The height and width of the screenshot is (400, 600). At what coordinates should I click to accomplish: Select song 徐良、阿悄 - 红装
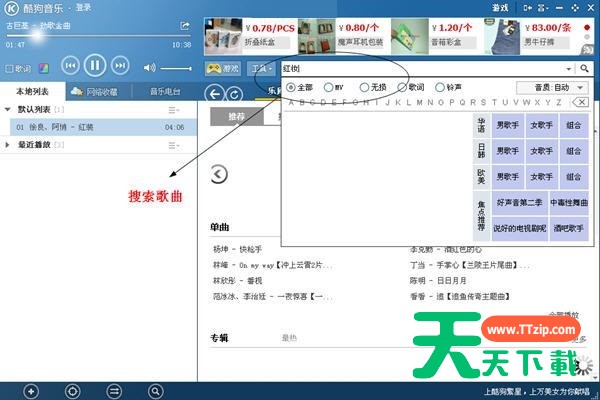click(x=103, y=127)
